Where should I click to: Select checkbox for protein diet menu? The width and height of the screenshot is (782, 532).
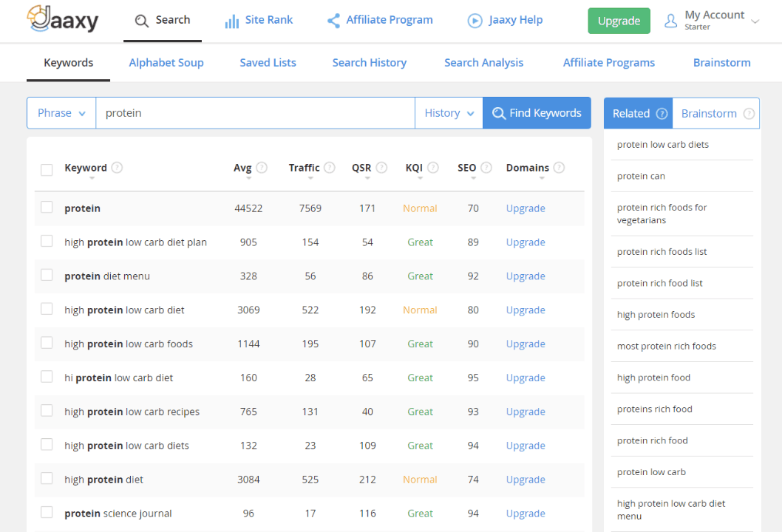click(x=47, y=275)
